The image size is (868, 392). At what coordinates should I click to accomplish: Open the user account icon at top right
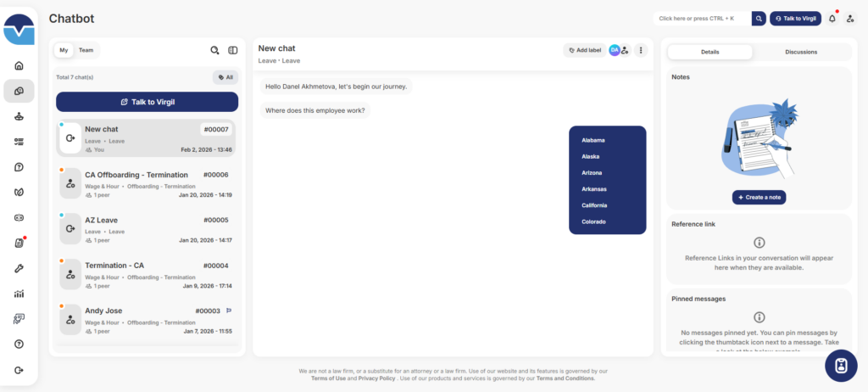click(x=850, y=18)
